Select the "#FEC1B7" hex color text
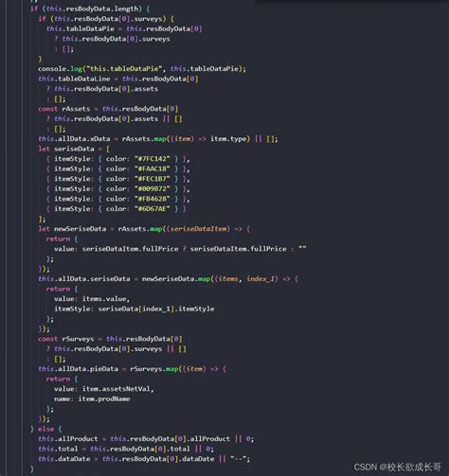 click(153, 179)
